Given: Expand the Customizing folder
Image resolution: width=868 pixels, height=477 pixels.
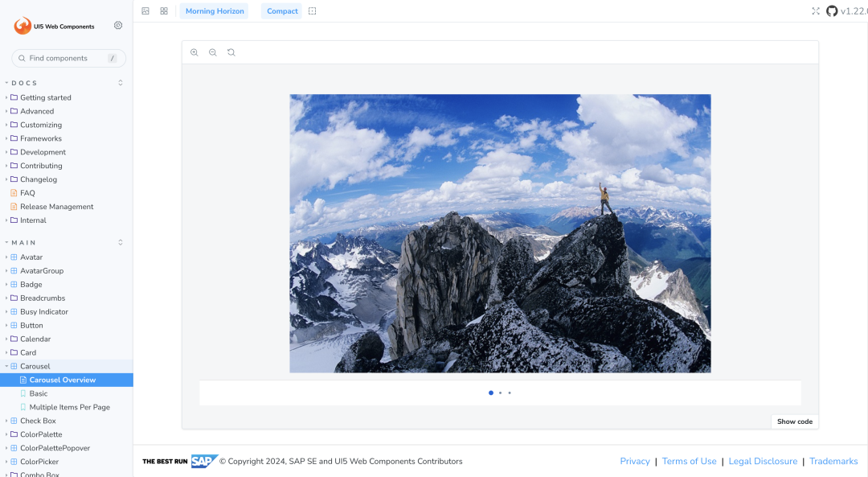Looking at the screenshot, I should [x=41, y=125].
